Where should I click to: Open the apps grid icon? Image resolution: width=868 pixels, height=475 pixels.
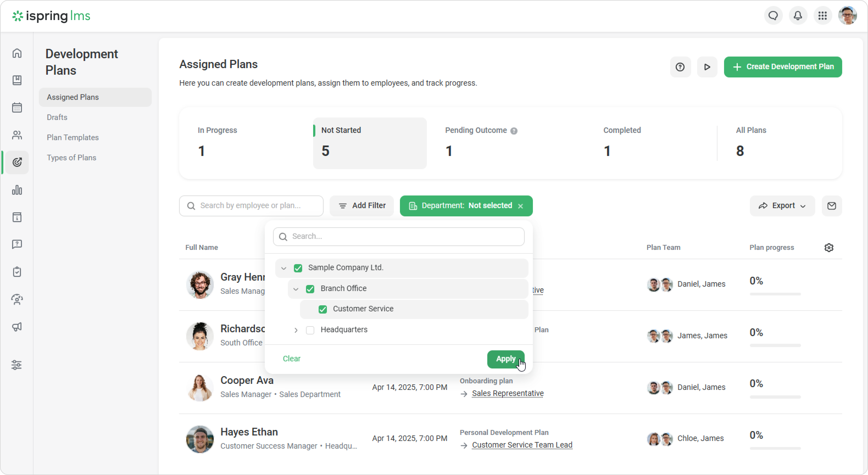(822, 15)
